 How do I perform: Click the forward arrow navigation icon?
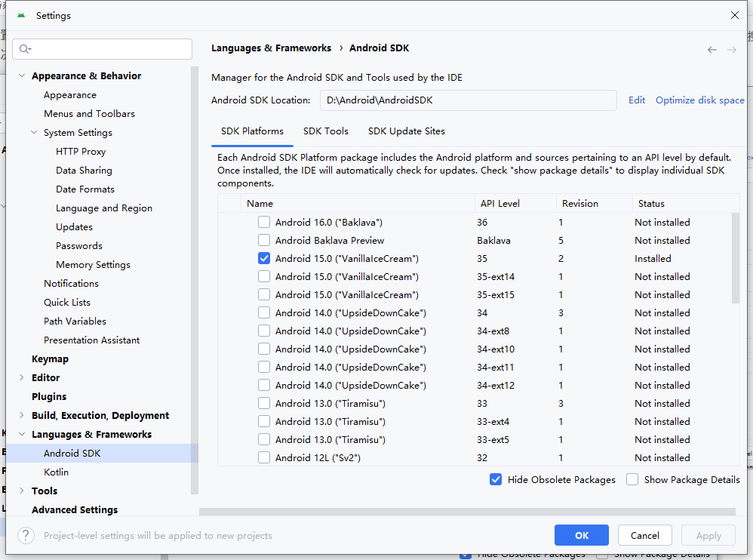click(x=731, y=50)
